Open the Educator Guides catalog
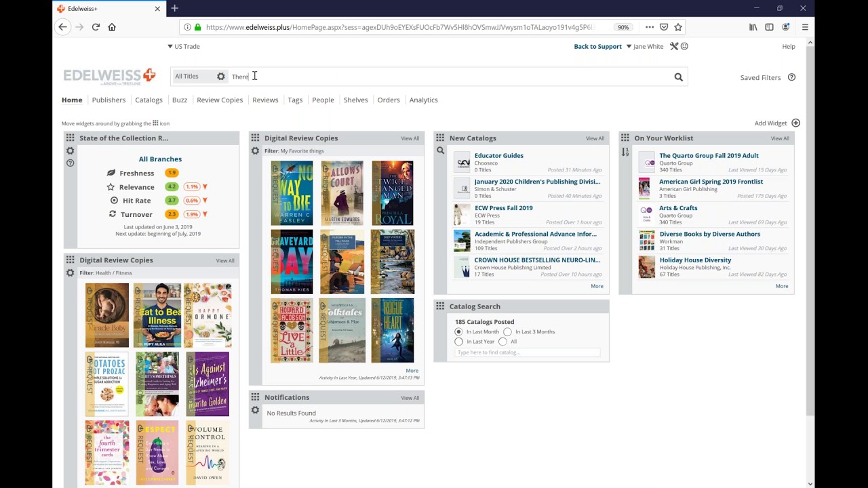This screenshot has height=488, width=868. click(x=499, y=156)
